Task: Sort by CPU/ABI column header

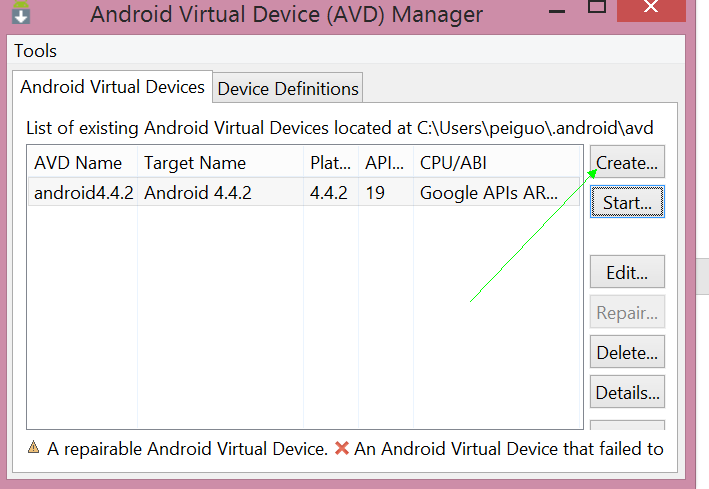Action: (496, 162)
